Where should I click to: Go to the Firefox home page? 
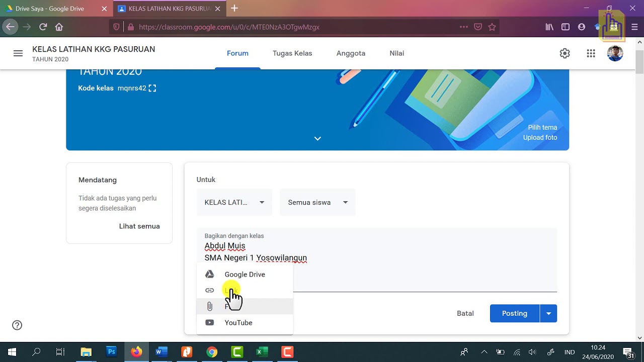click(x=59, y=27)
